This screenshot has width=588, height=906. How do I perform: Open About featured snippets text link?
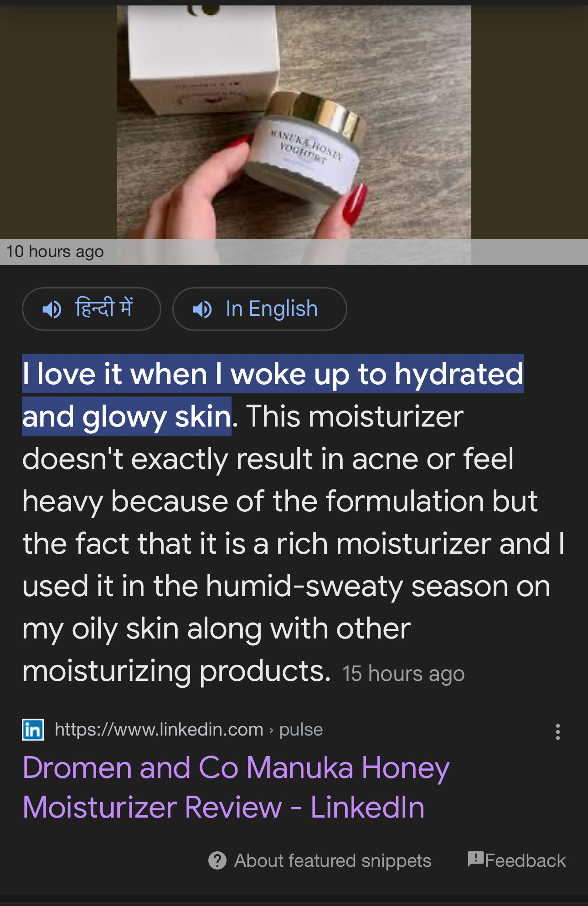(332, 860)
